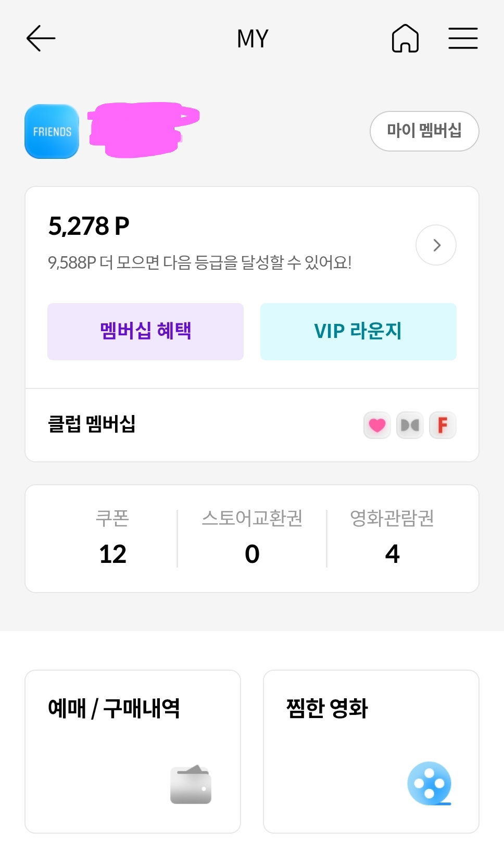Open 멤버십 혜택 button

coord(145,332)
